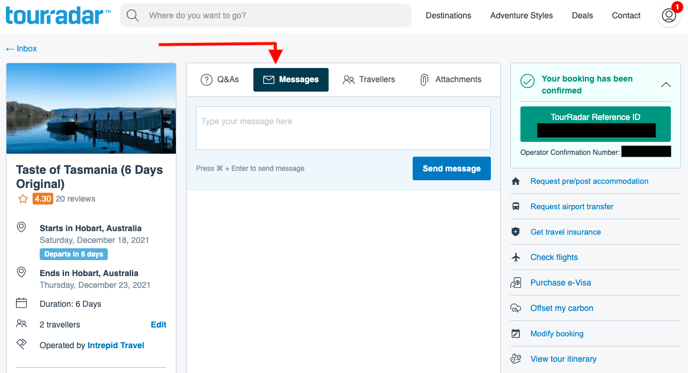Screen dimensions: 688x373
Task: Click the Send message button
Action: coord(452,169)
